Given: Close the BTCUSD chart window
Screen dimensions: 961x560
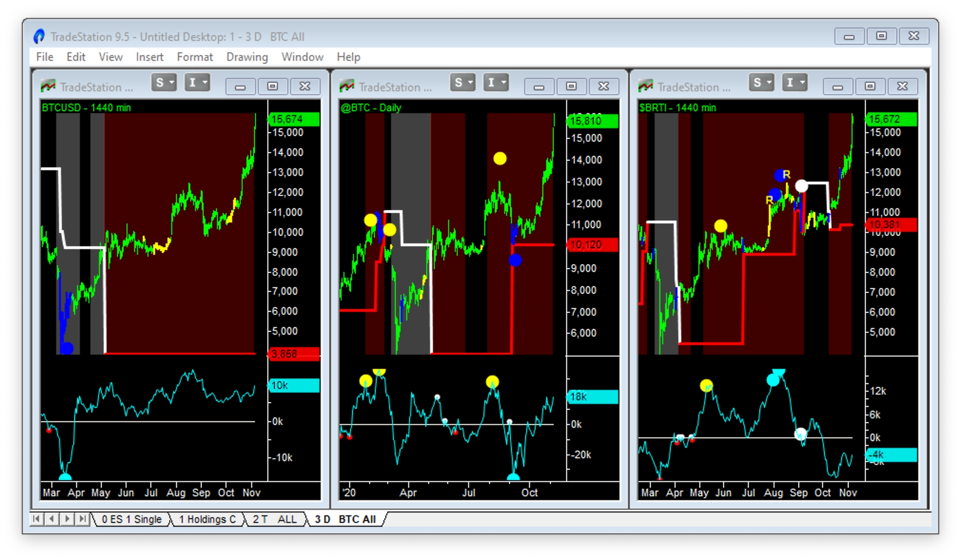Looking at the screenshot, I should coord(305,87).
